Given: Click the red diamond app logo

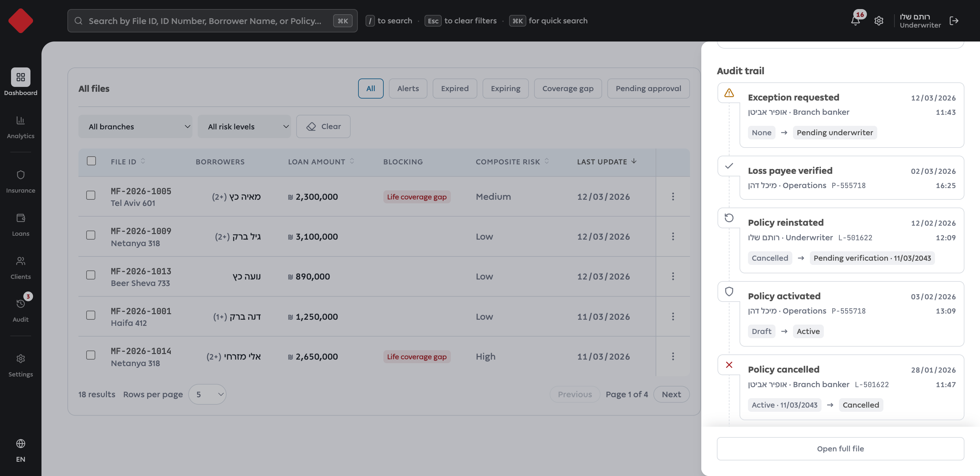Looking at the screenshot, I should (x=20, y=20).
